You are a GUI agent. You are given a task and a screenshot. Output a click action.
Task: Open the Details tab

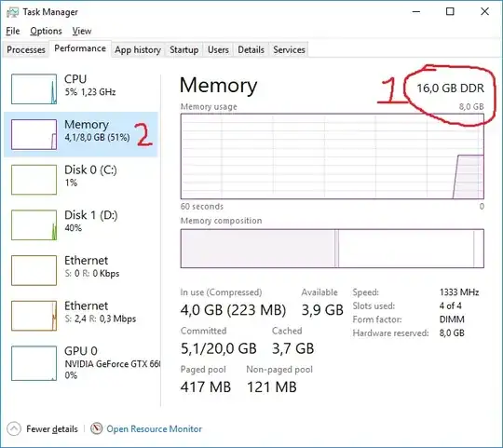(x=251, y=49)
